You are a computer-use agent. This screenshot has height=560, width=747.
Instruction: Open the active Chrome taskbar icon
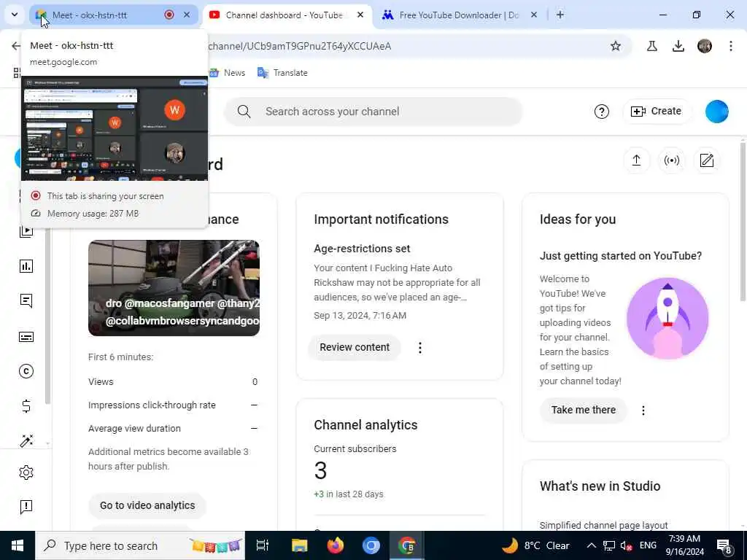407,545
